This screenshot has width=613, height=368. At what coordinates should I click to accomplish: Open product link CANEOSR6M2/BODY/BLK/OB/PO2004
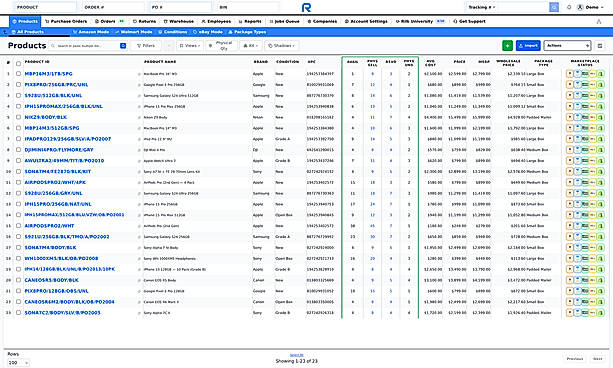tap(69, 302)
